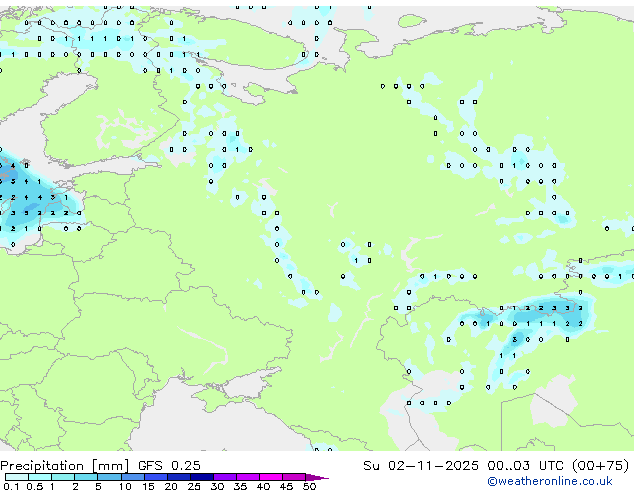634x490 pixels.
Task: Pick the 40–45 mm magenta legend swatch
Action: 271,477
